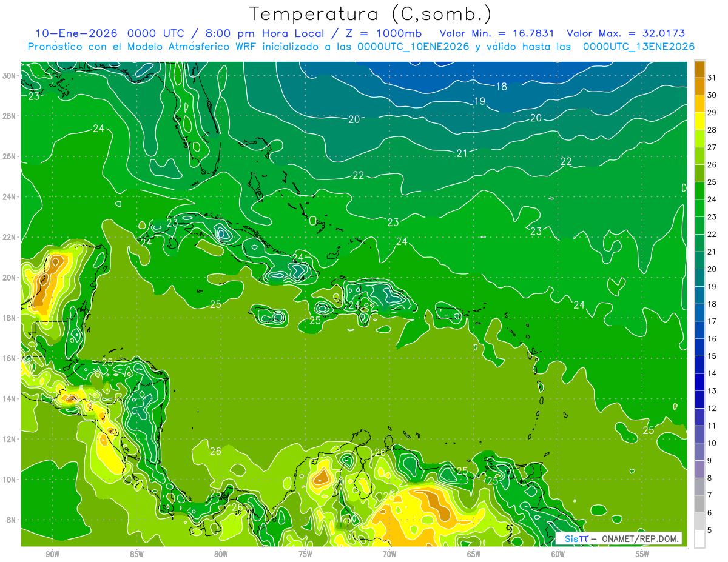Click the legend scale value "13"
Viewport: 728px width, 562px height.
(x=712, y=391)
